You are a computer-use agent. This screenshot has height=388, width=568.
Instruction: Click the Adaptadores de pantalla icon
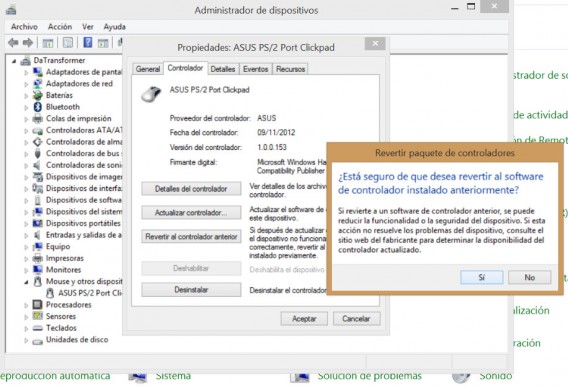pos(38,72)
